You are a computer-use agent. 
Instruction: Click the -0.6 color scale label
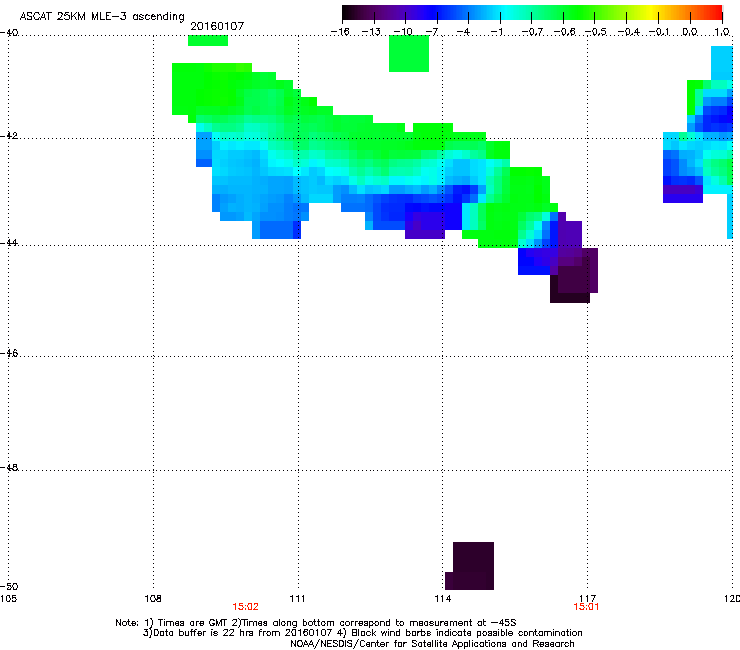pos(564,32)
